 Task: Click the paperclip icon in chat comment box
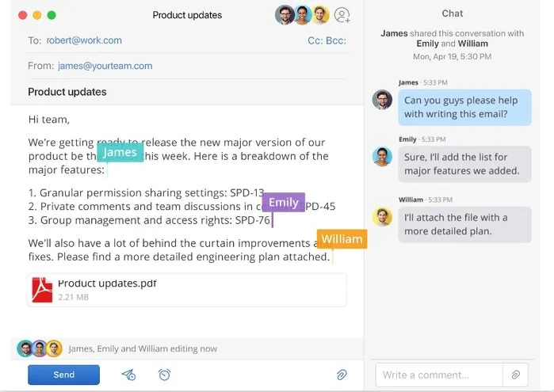[515, 375]
